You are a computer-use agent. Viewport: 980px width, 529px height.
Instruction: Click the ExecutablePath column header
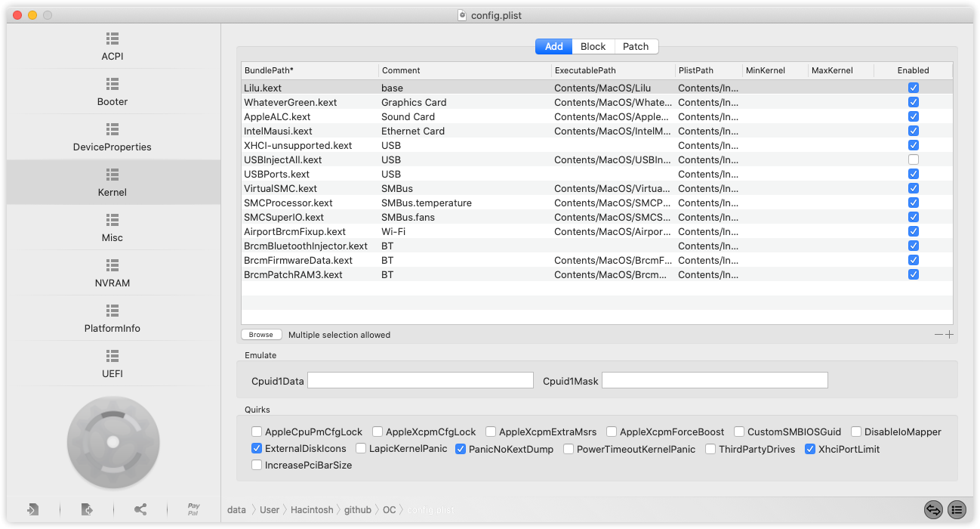pyautogui.click(x=613, y=70)
